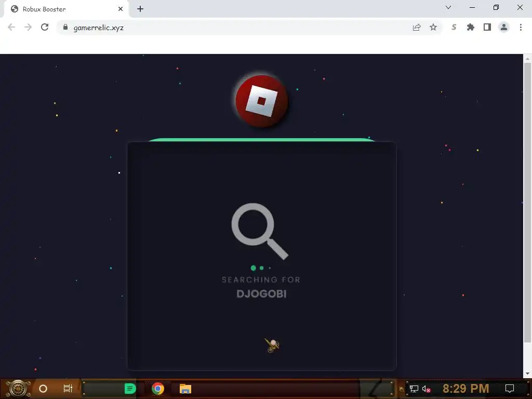
Task: Open Cortana search circle
Action: [x=43, y=389]
